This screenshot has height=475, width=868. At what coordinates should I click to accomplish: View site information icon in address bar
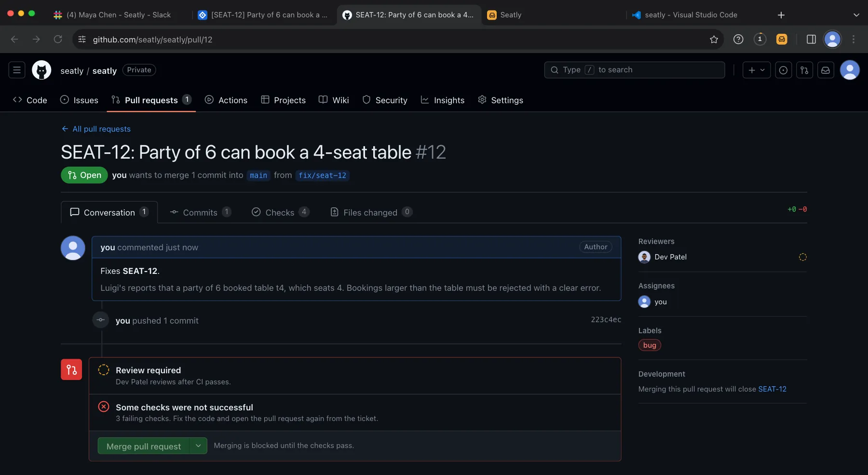click(x=82, y=40)
